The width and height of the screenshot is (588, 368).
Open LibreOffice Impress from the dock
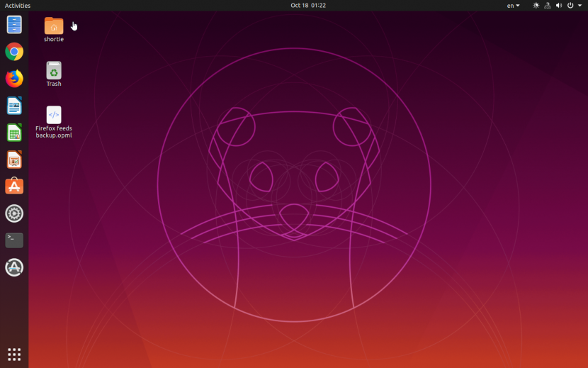tap(14, 160)
